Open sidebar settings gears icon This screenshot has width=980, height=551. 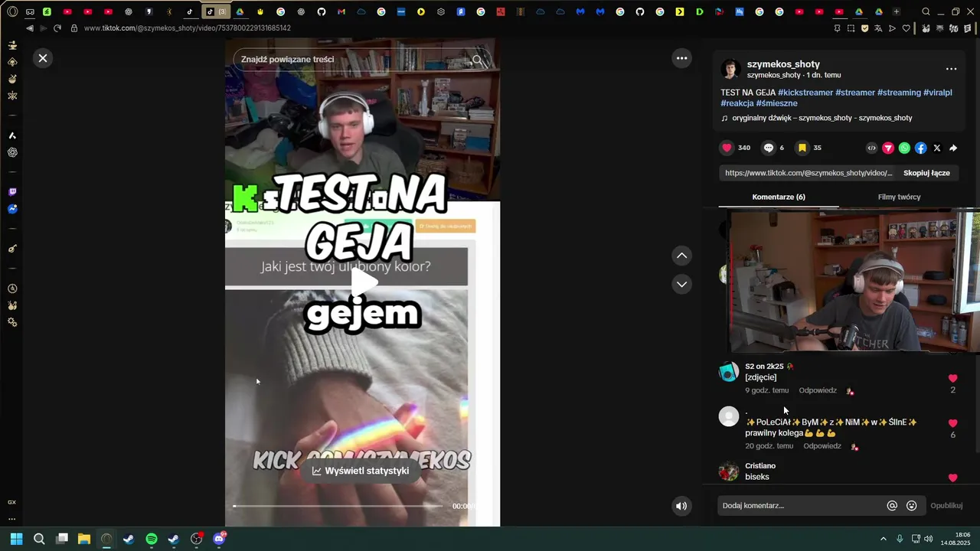(x=12, y=322)
